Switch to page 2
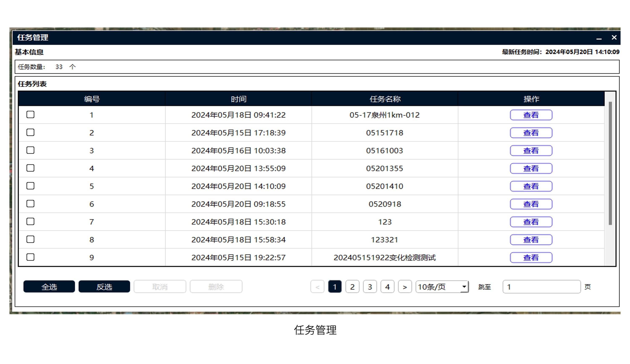This screenshot has height=364, width=630. (x=352, y=287)
